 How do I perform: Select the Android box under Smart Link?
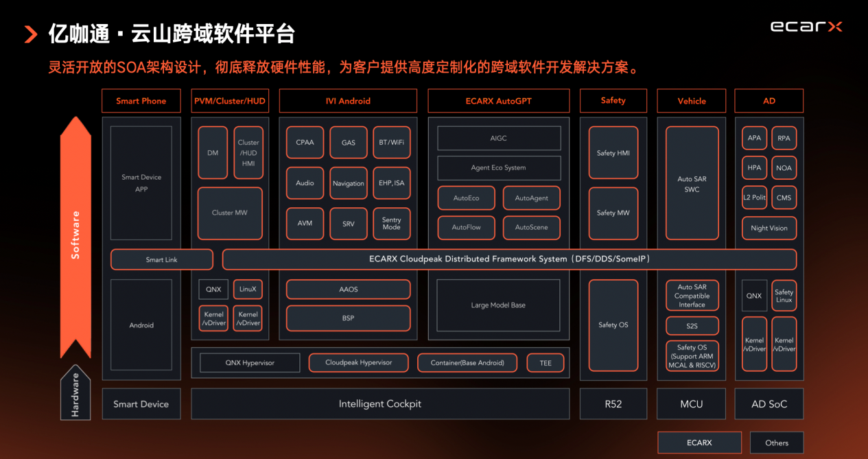point(141,325)
